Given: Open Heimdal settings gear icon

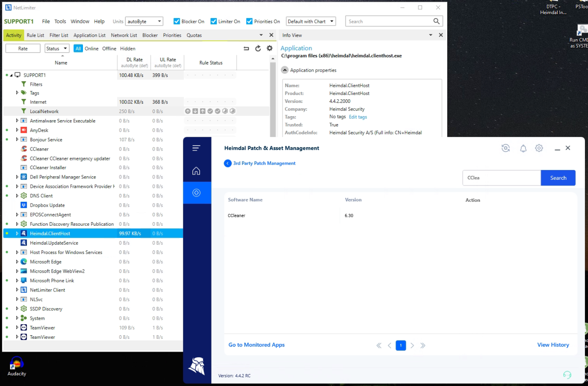Looking at the screenshot, I should pyautogui.click(x=539, y=148).
